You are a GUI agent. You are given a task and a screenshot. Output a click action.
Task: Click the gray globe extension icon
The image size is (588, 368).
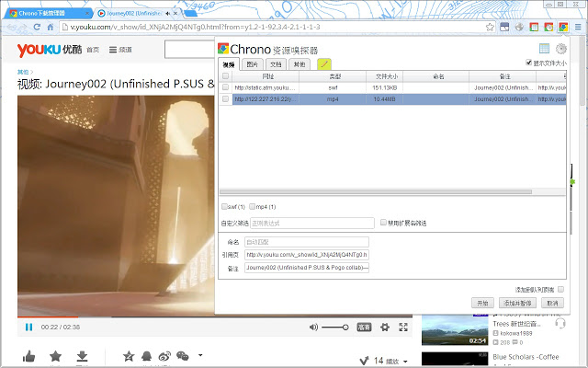[519, 27]
